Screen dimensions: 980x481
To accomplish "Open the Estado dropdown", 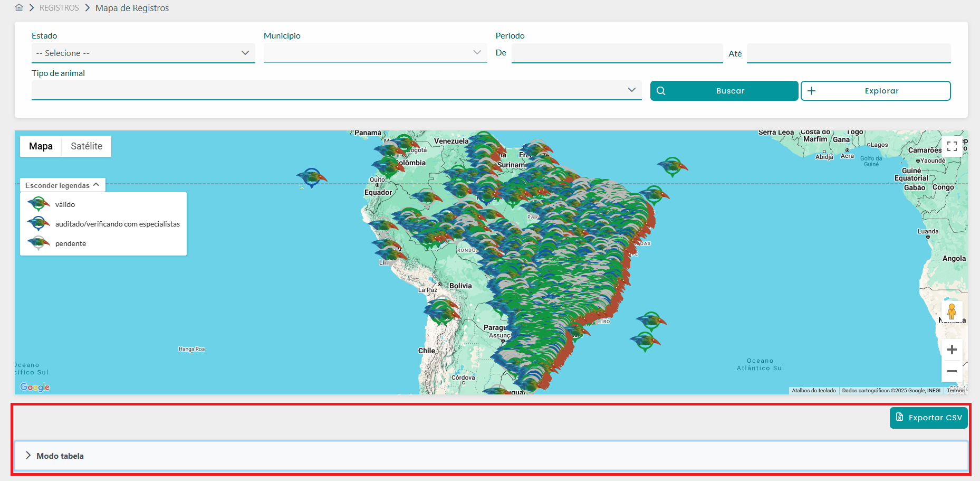I will coord(143,53).
